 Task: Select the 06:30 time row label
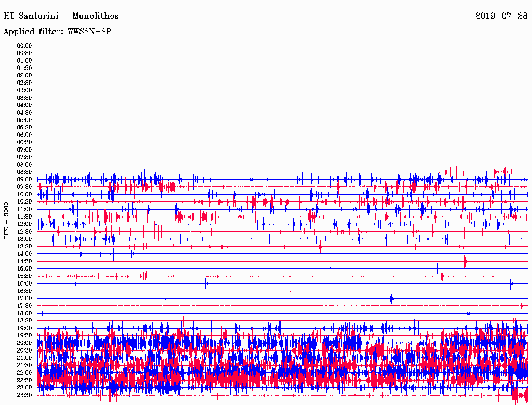tap(24, 142)
